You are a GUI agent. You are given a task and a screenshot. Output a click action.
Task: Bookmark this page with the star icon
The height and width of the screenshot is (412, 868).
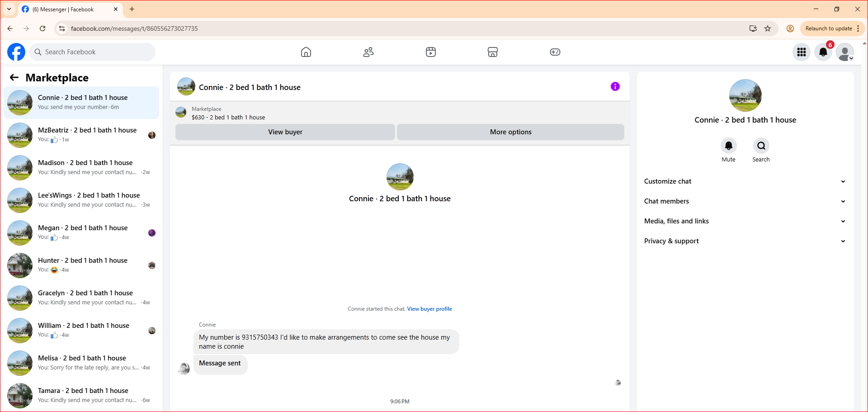[768, 28]
